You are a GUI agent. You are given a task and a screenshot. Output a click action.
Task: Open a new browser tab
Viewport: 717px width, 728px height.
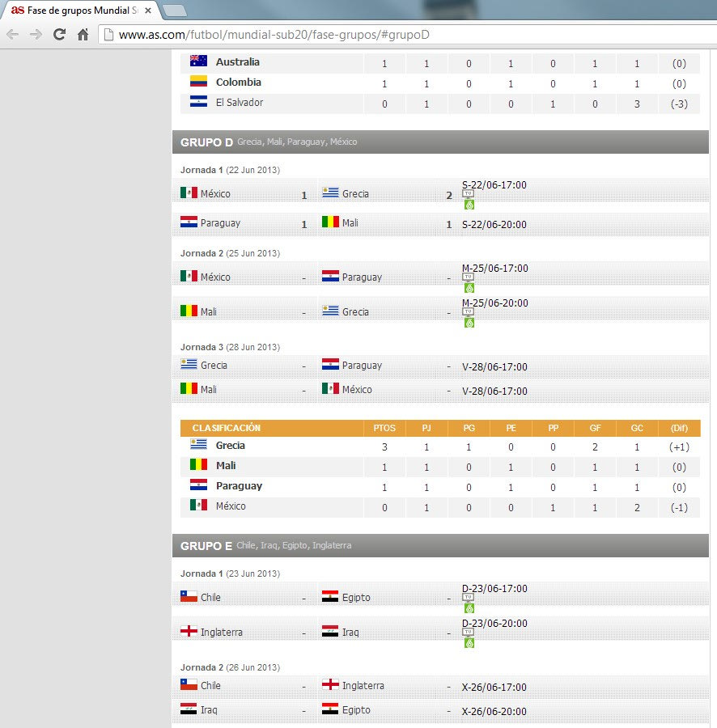174,11
